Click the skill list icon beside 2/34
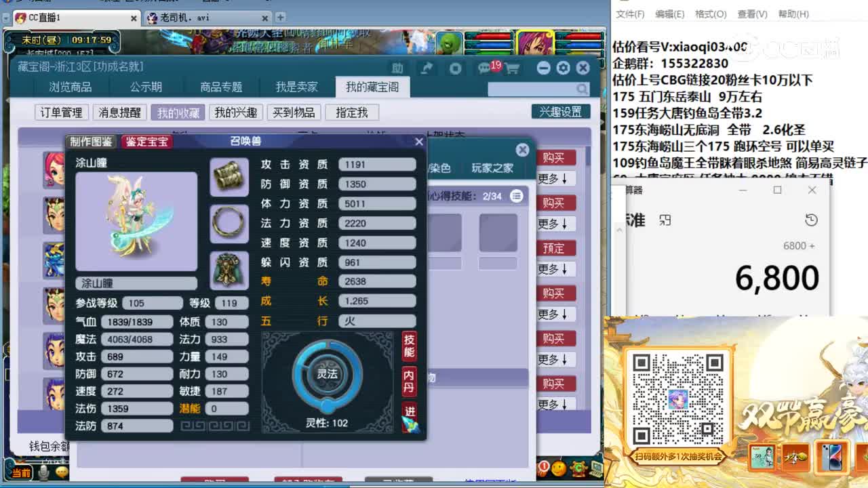Viewport: 868px width, 488px height. 517,196
